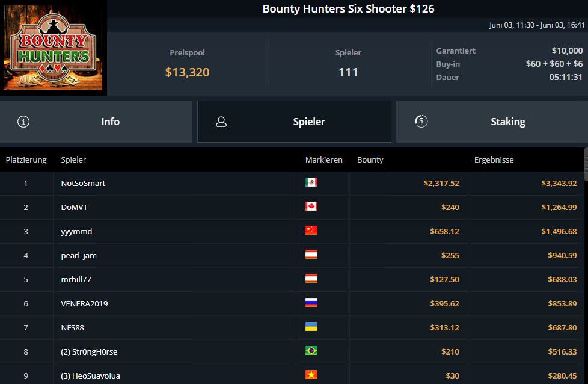Click Mexico flag next to NotSoSmart

[x=311, y=182]
